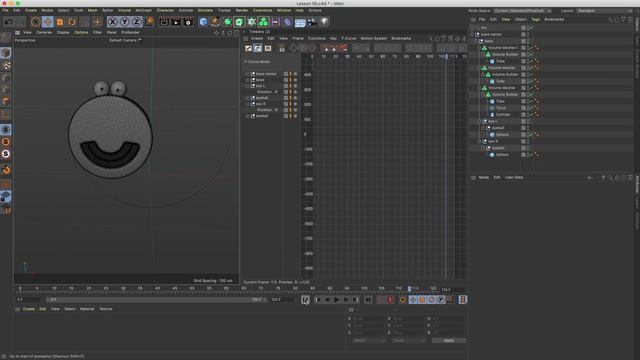Select the Scale tool

click(x=60, y=22)
